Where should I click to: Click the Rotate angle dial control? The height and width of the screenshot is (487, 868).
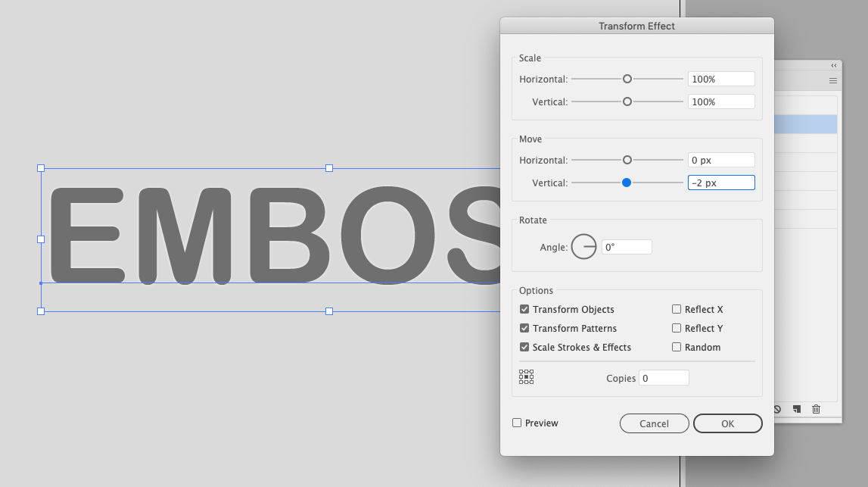[583, 246]
